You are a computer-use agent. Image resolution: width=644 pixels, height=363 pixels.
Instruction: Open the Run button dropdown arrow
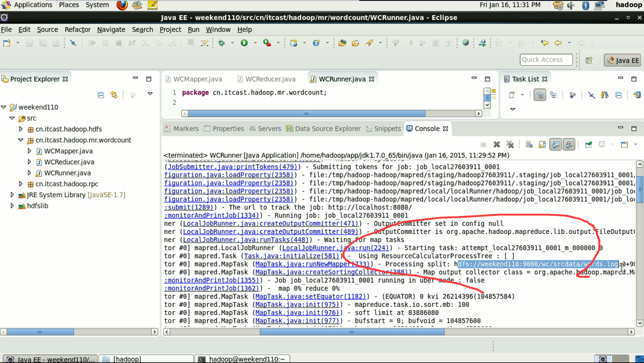(x=255, y=43)
